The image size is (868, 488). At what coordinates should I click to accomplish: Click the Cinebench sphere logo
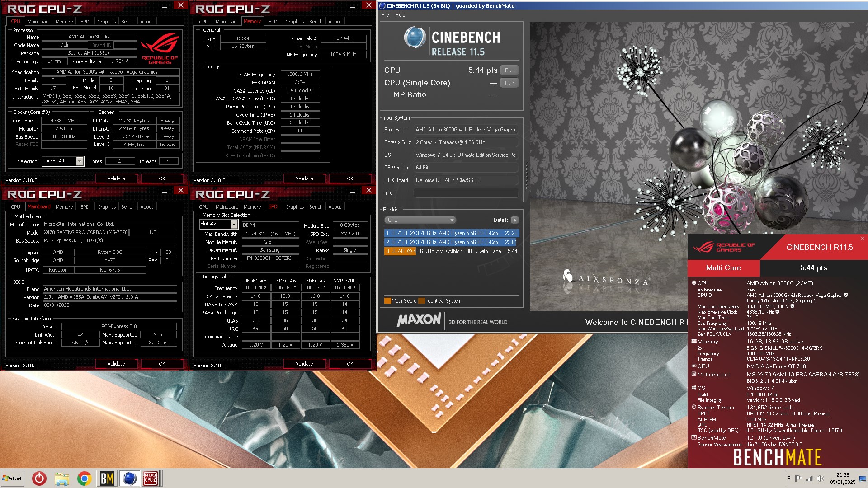[415, 37]
